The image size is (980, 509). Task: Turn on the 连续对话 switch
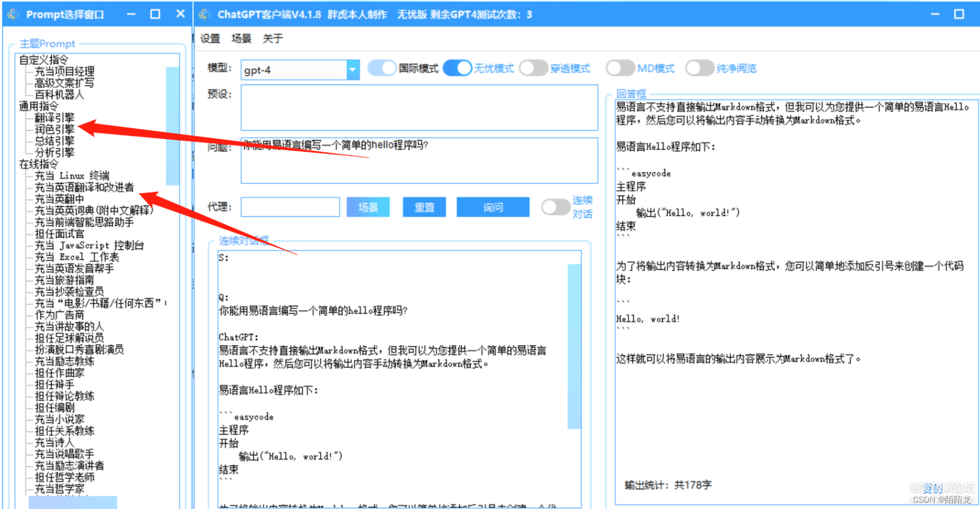[x=555, y=207]
